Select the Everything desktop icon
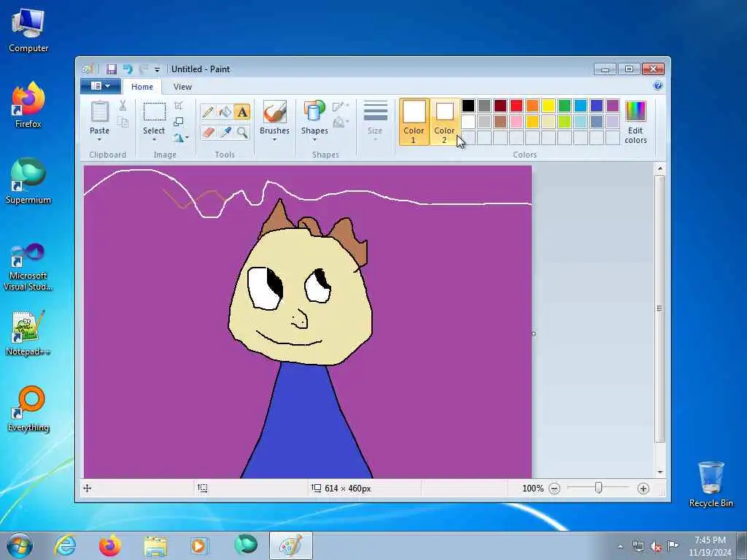The height and width of the screenshot is (560, 747). [x=28, y=408]
